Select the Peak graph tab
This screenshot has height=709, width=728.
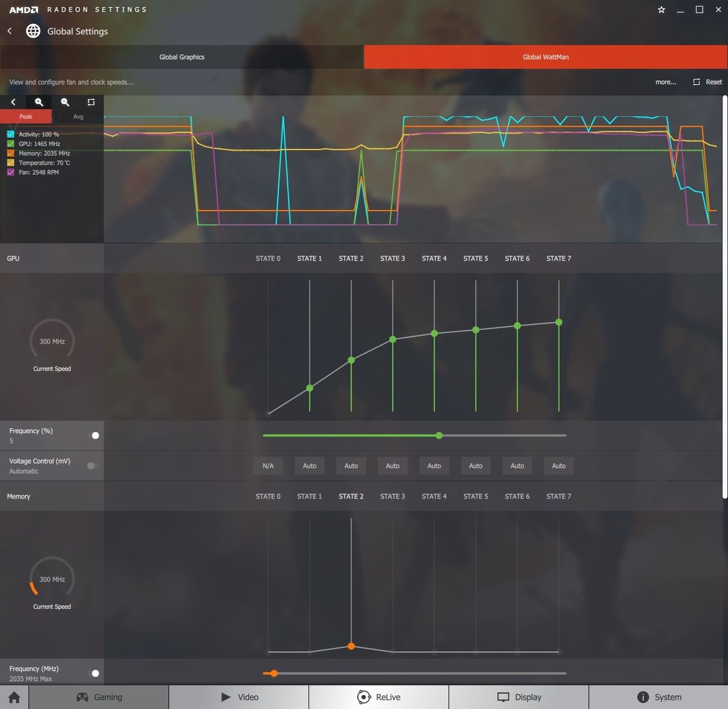26,116
